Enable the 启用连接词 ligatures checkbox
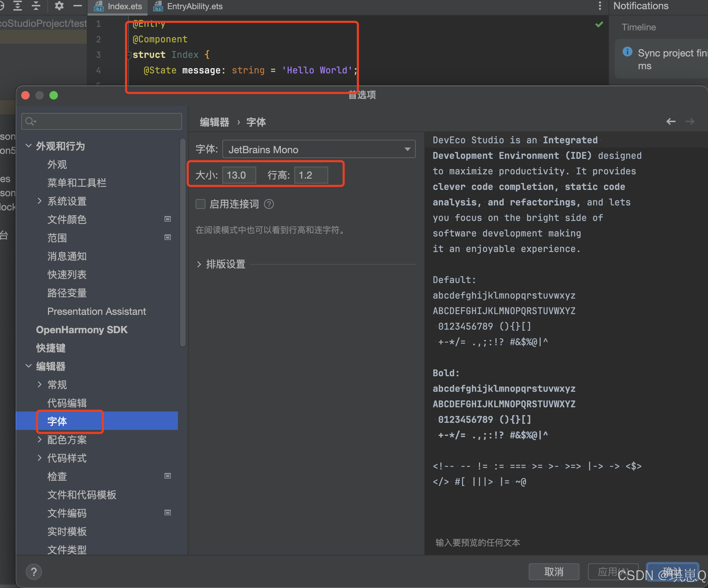 pos(200,204)
